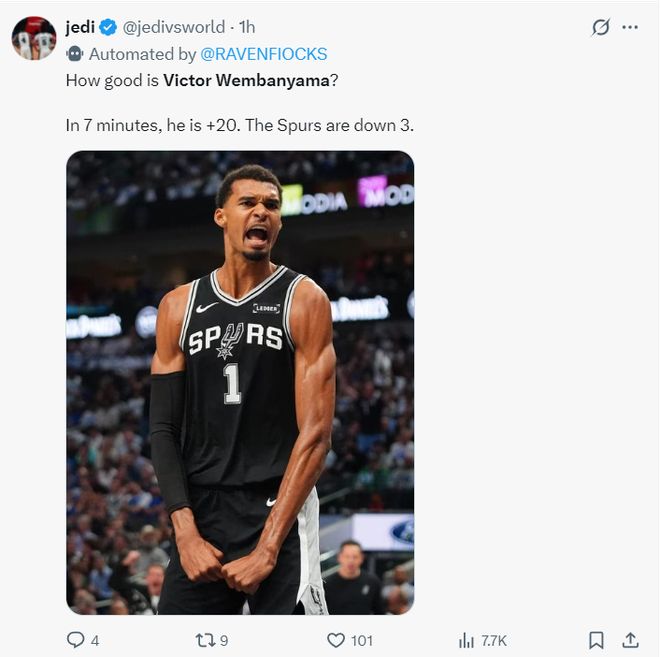Share the post via upload arrow
660x657 pixels.
[630, 640]
